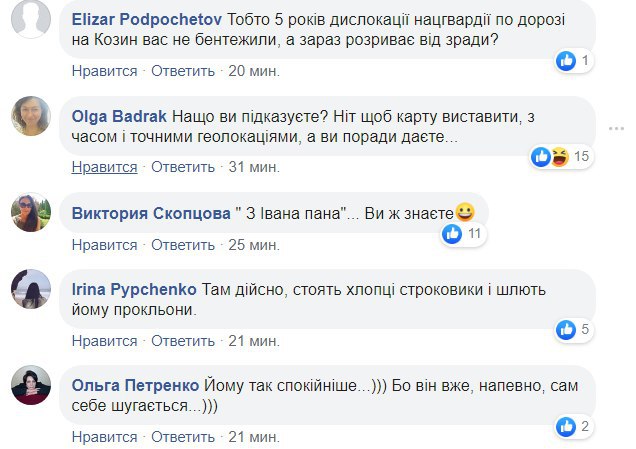Open Elizar Podpochetov's default avatar
The width and height of the screenshot is (636, 449).
pos(31,19)
